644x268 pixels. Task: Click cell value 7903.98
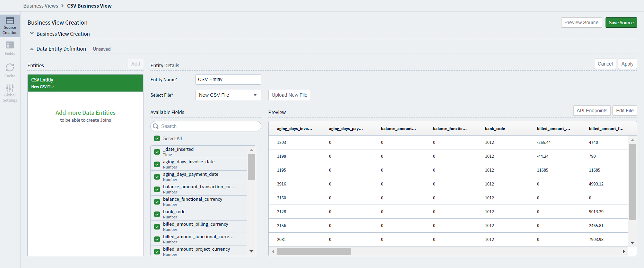click(x=596, y=240)
